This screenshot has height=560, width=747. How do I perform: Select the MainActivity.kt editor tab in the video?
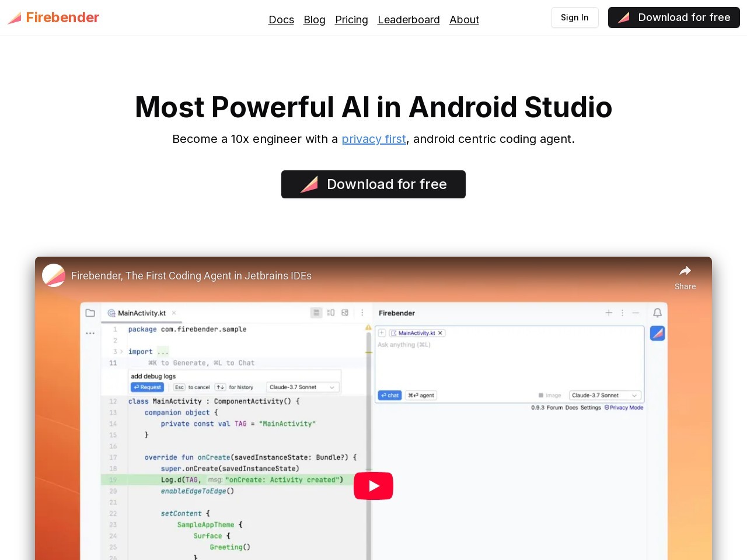(142, 313)
